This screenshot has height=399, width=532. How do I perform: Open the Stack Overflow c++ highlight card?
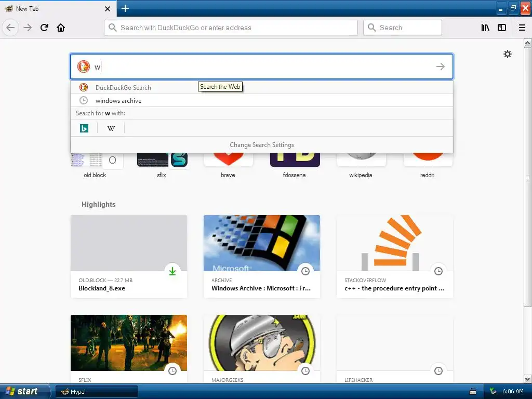pyautogui.click(x=395, y=257)
